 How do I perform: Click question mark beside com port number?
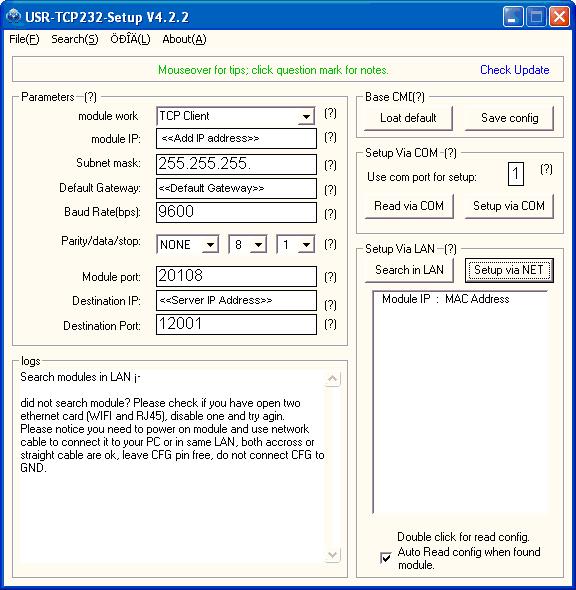click(546, 169)
